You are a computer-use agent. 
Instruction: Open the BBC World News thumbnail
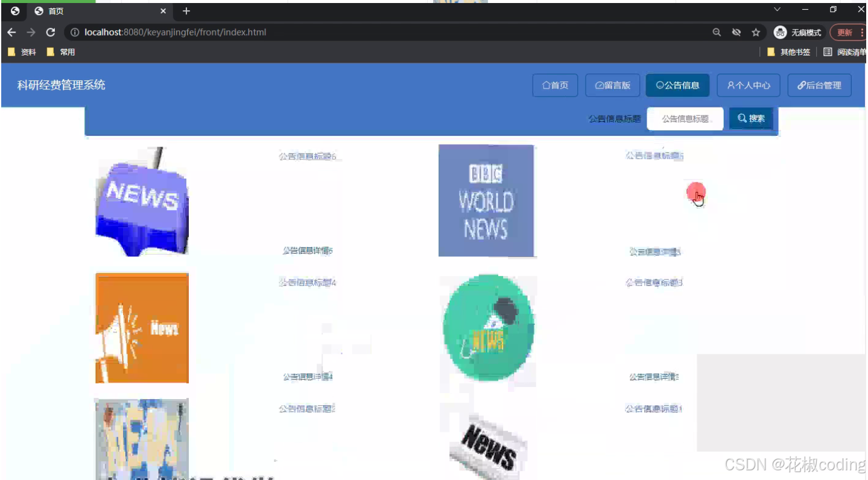pyautogui.click(x=486, y=200)
